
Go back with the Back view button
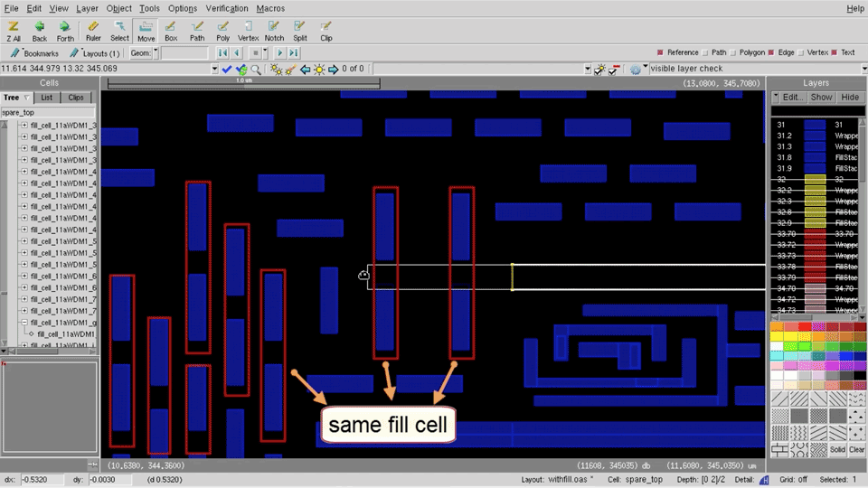(x=39, y=32)
